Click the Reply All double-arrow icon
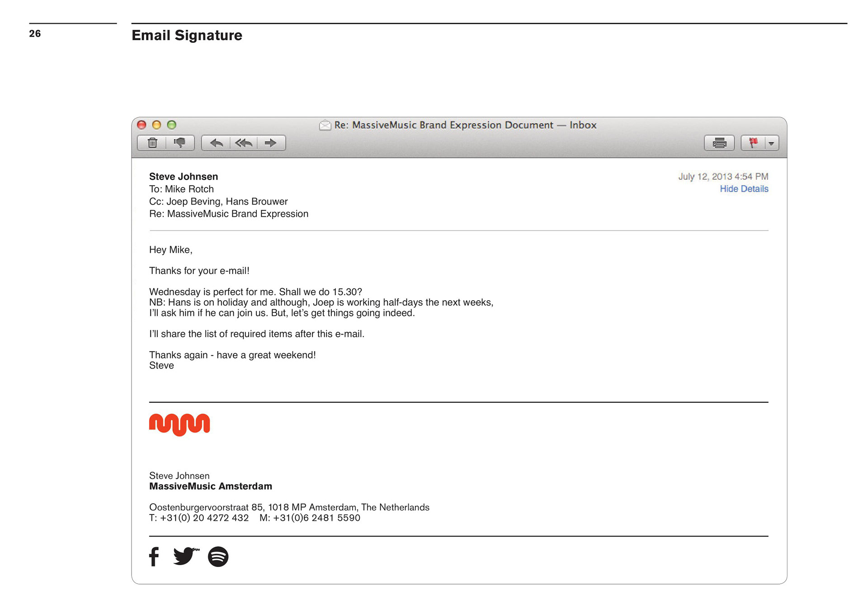The height and width of the screenshot is (614, 868). tap(244, 143)
